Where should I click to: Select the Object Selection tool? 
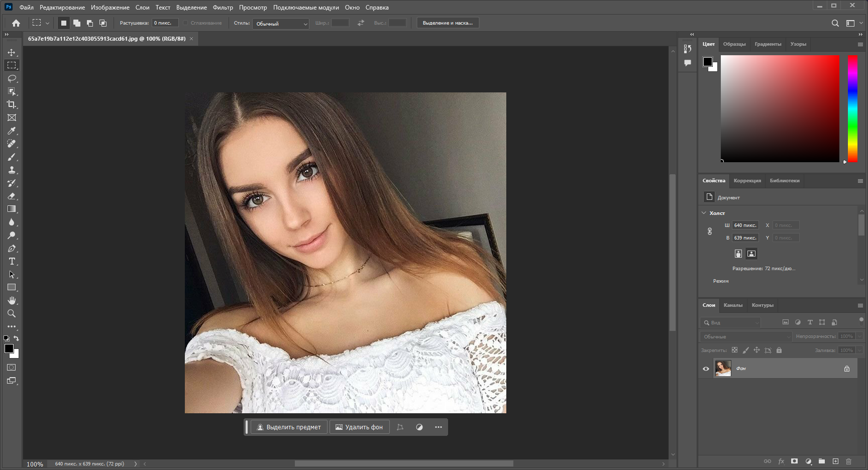point(12,91)
